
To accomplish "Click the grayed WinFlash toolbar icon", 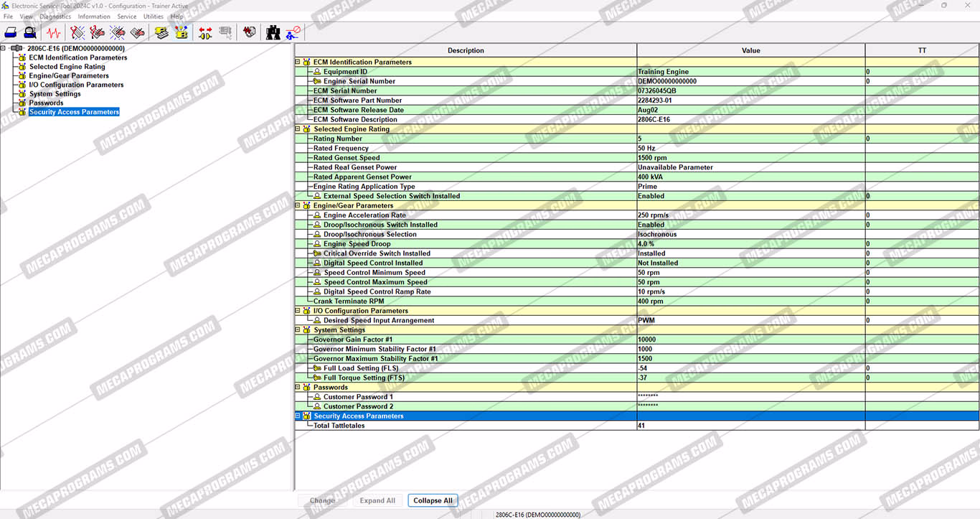I will [x=225, y=32].
